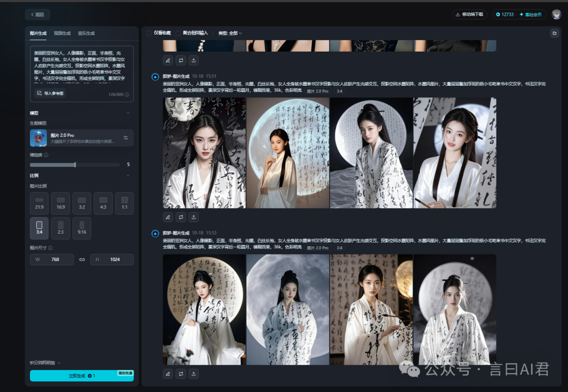Screen dimensions: 568x392
Task: Click the 精细度 value 5
Action: 128,165
